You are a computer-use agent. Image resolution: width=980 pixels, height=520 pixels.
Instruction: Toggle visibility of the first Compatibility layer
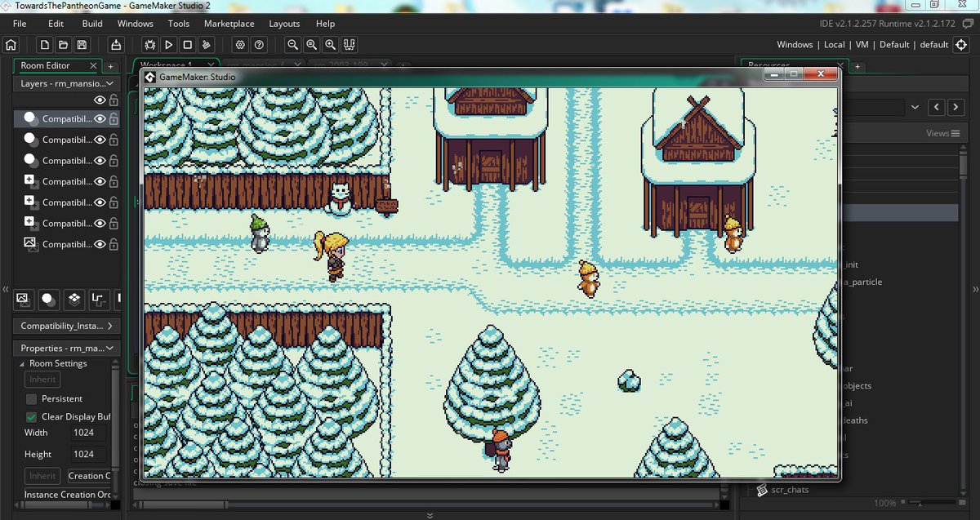click(x=100, y=118)
